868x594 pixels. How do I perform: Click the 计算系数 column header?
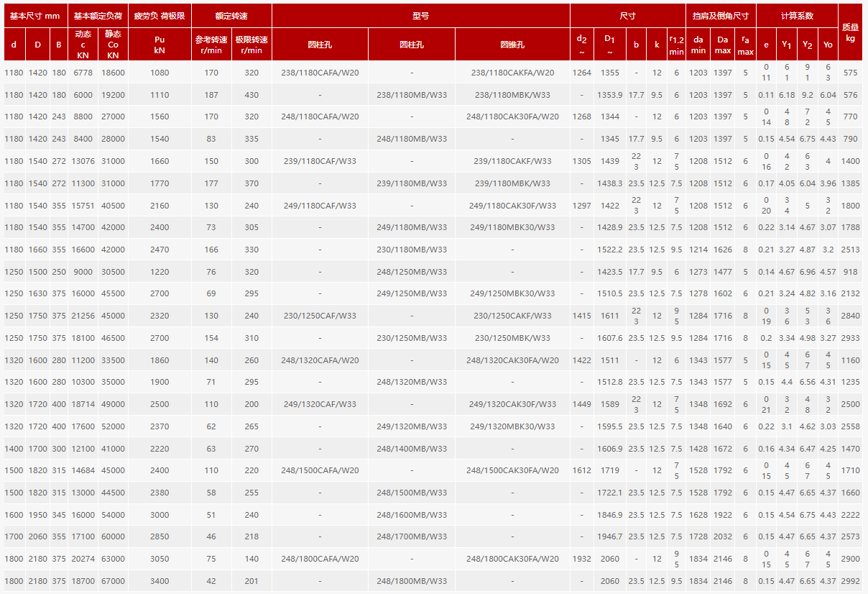click(x=797, y=15)
